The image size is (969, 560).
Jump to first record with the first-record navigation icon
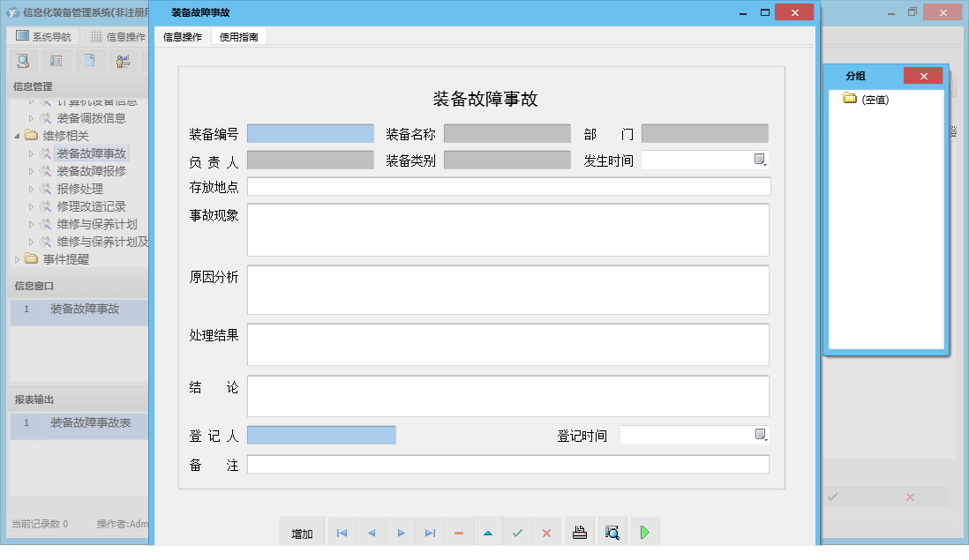(x=342, y=531)
